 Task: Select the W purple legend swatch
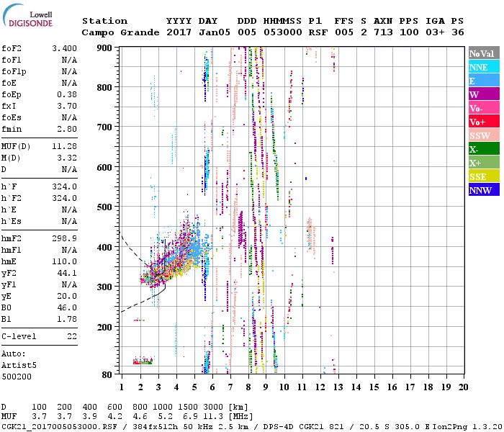click(x=484, y=94)
